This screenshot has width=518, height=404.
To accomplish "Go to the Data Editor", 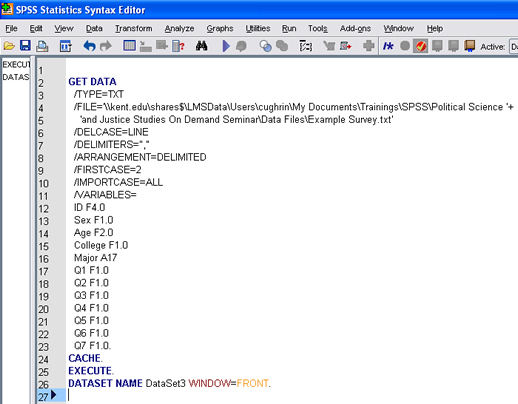I will pyautogui.click(x=129, y=46).
